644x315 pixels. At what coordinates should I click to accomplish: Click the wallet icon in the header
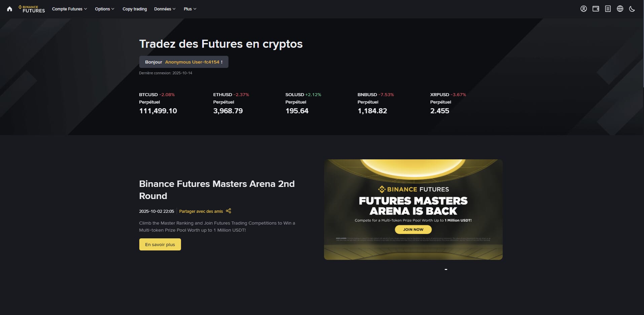596,9
